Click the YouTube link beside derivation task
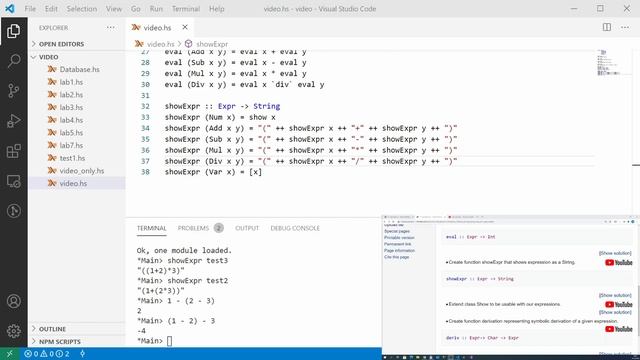The height and width of the screenshot is (360, 640). pos(618,329)
